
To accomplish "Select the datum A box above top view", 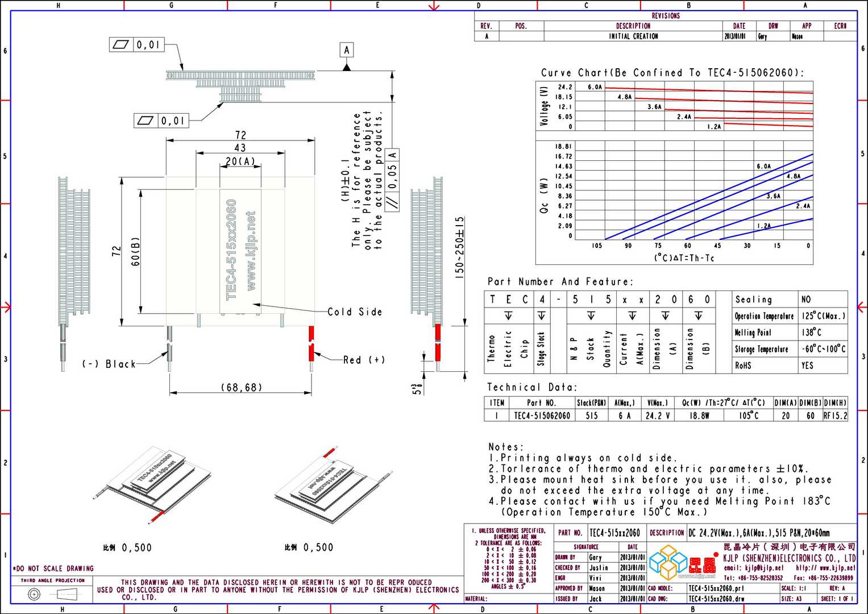I will pyautogui.click(x=347, y=50).
